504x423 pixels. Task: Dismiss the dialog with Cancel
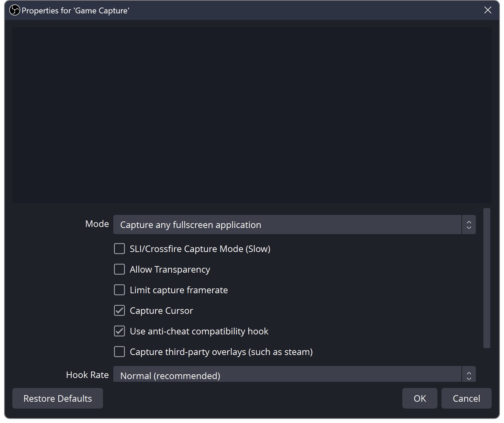coord(466,398)
